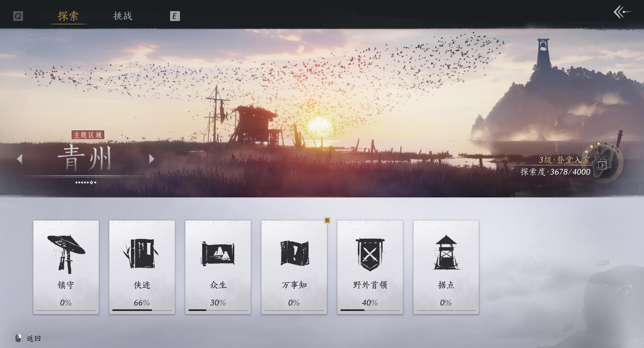644x348 pixels.
Task: Open the 侠迹 book icon card
Action: (x=142, y=267)
